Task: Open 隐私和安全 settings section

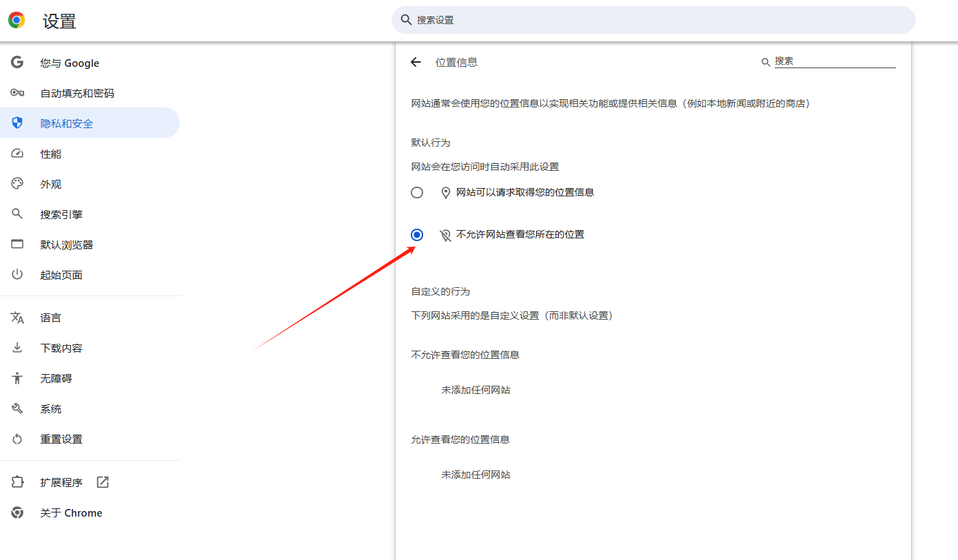Action: click(90, 123)
